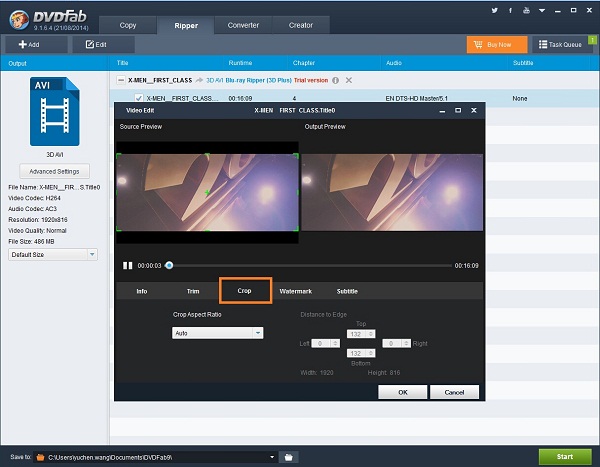Open the title bar dropdown menu arrow
Screen dimensions: 600x467
coord(542,11)
